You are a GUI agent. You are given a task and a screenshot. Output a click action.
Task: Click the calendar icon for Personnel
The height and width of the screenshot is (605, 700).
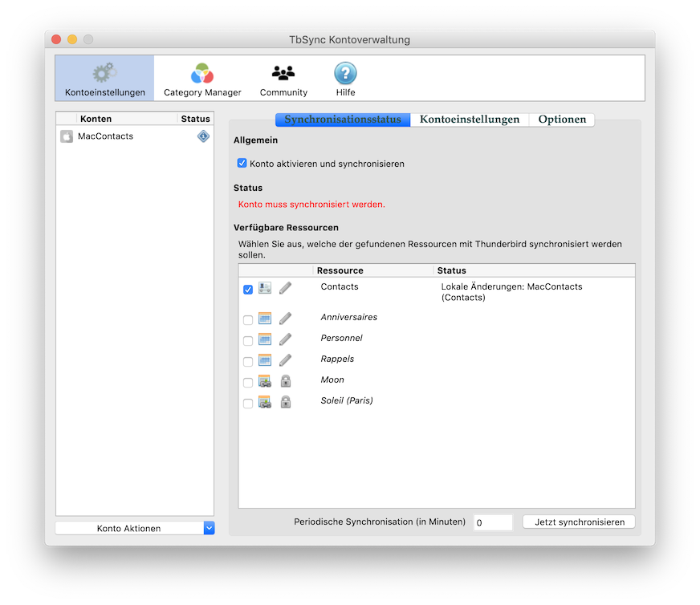(265, 339)
